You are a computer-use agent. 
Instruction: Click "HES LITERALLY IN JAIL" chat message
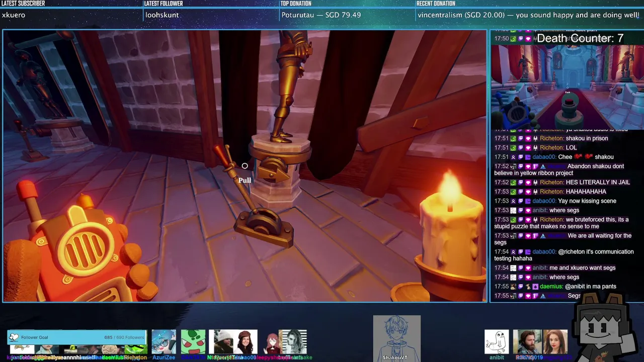[598, 183]
